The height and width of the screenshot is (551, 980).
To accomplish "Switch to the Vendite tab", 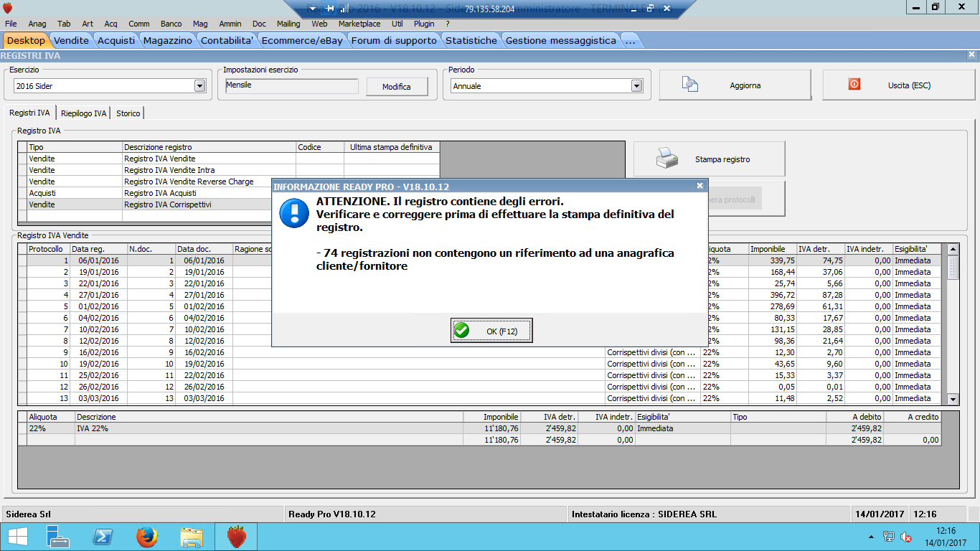I will tap(72, 40).
